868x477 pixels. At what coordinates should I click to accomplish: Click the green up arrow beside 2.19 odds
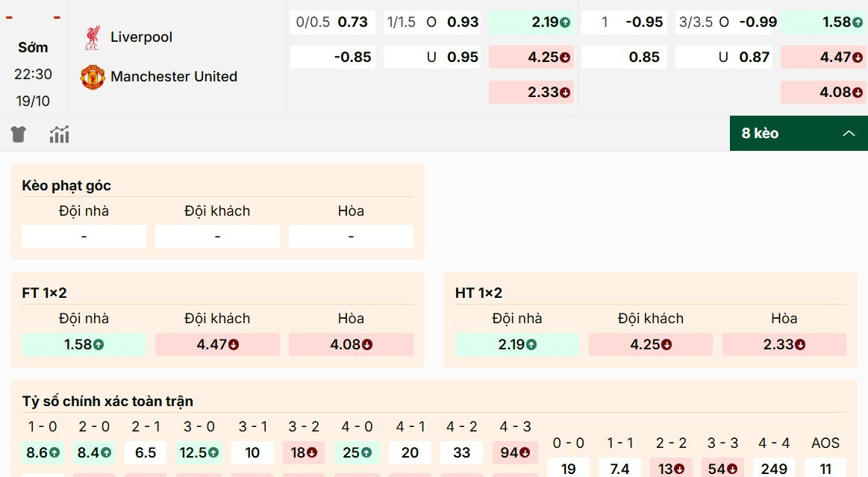pyautogui.click(x=565, y=22)
